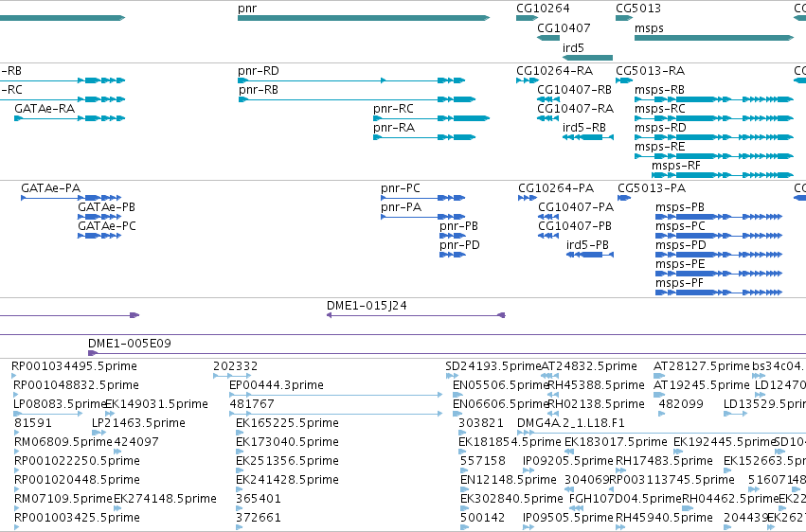
Task: Select BAC clone DME1-015J24
Action: 416,315
